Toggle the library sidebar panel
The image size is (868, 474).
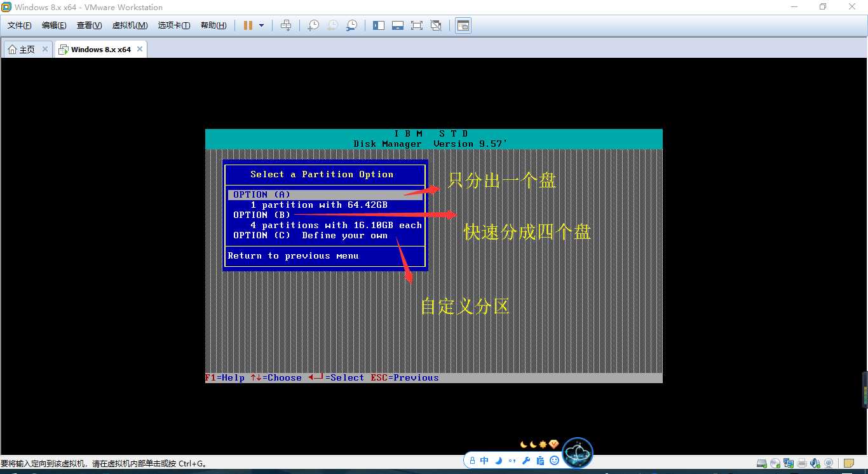[x=379, y=25]
